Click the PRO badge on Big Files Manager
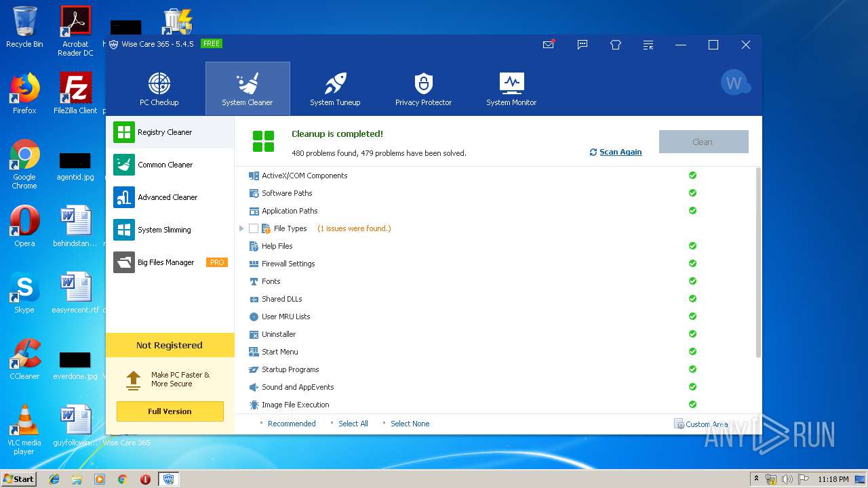The image size is (868, 488). [x=217, y=262]
